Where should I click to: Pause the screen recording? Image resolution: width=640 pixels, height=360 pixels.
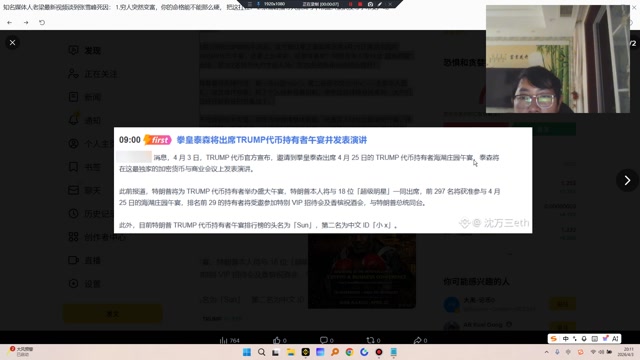[x=350, y=4]
